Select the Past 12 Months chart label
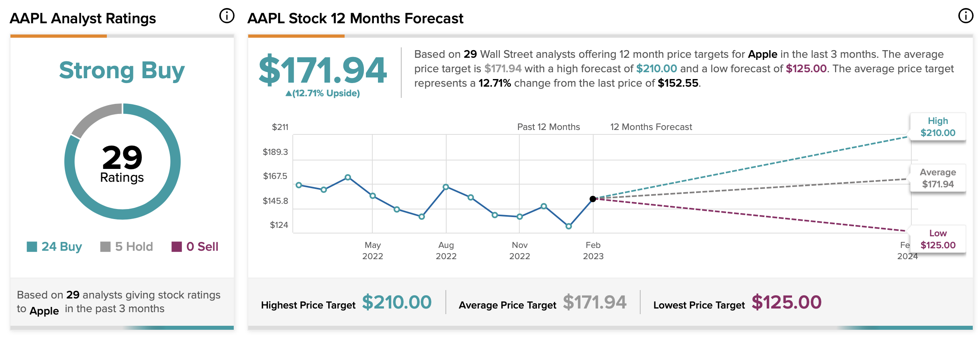Image resolution: width=980 pixels, height=337 pixels. click(549, 127)
